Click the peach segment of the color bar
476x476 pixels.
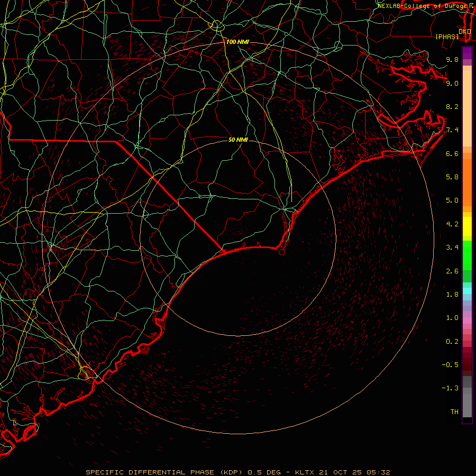click(467, 108)
